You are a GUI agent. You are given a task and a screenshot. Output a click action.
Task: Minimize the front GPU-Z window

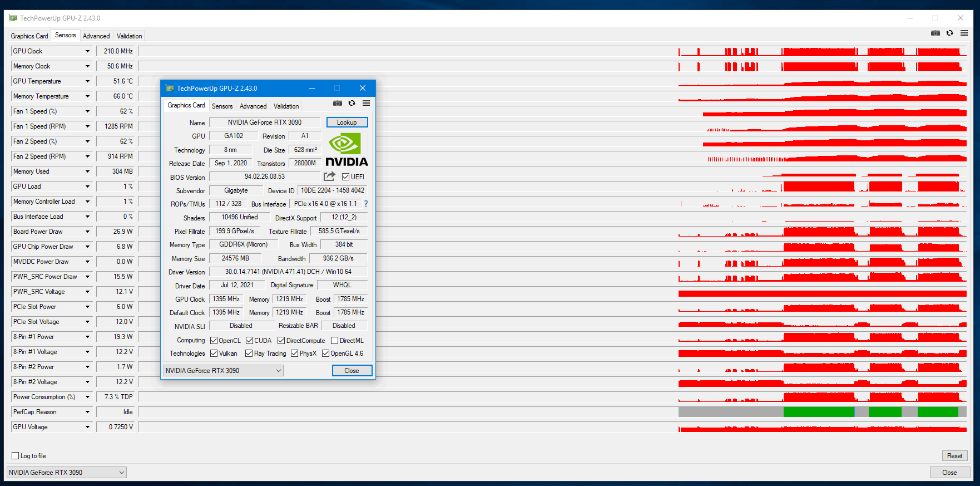(312, 88)
